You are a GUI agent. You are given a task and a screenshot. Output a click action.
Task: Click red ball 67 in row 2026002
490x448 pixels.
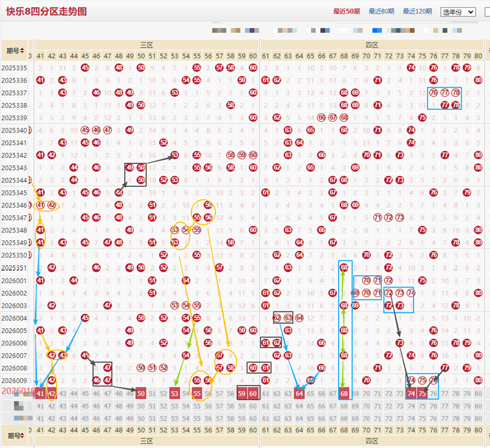click(x=333, y=293)
